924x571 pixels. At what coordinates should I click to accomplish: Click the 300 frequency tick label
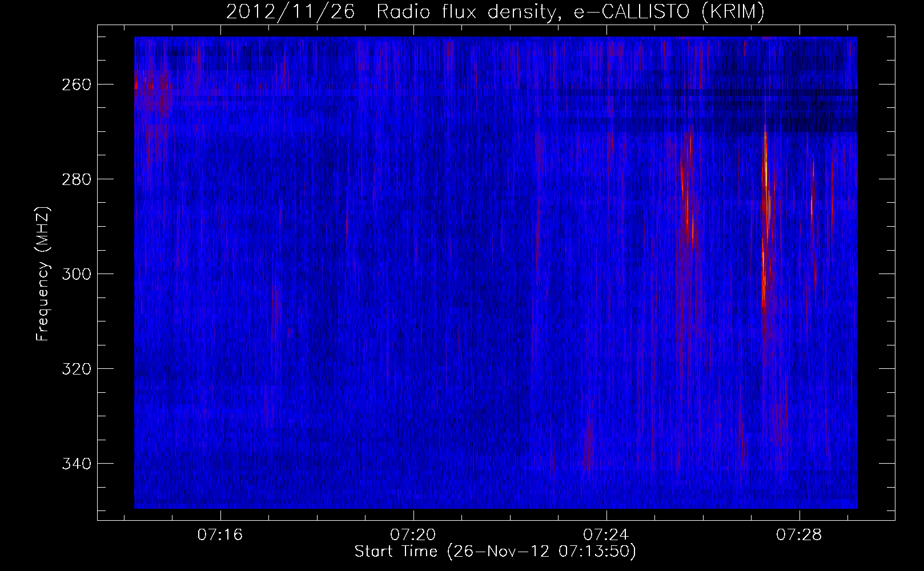[x=75, y=274]
